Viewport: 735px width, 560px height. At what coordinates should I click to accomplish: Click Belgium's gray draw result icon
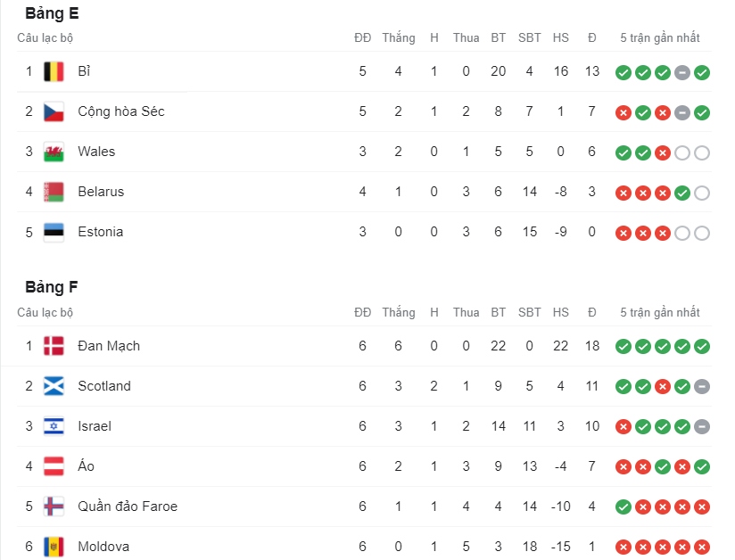[682, 72]
